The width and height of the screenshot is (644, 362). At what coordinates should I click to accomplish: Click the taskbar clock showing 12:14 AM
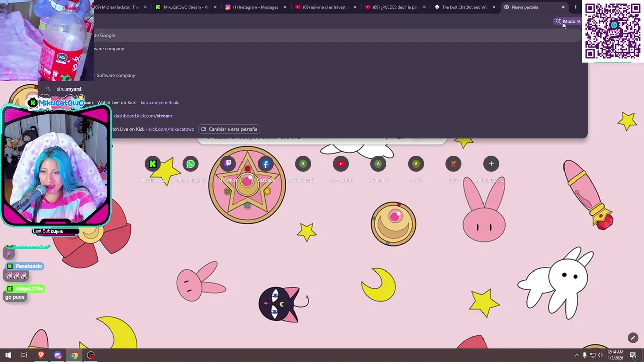[615, 355]
